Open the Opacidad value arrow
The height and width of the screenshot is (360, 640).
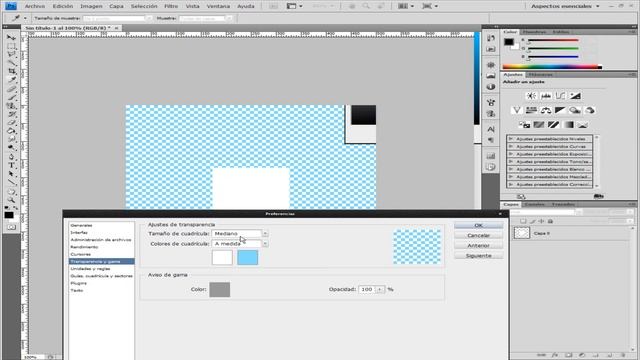tap(380, 289)
